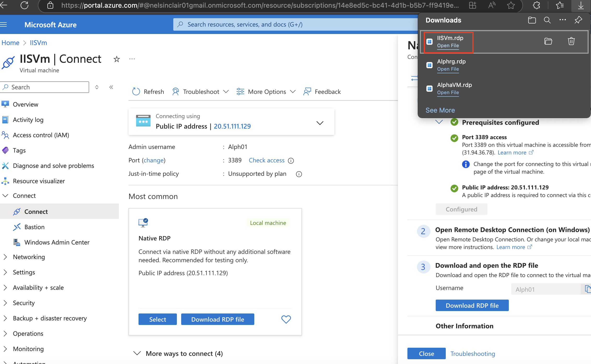Delete the IISVm.rdp download
This screenshot has height=364, width=591.
[x=571, y=41]
